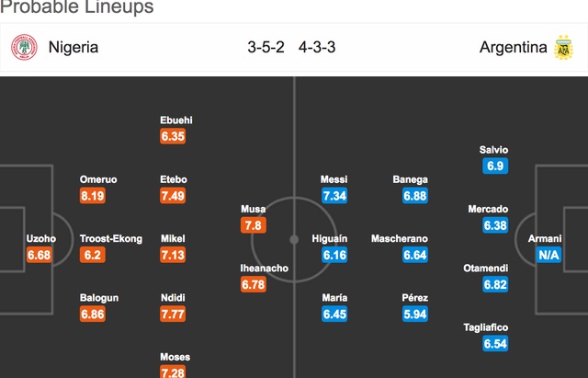The image size is (588, 378).
Task: Click Musa's 7.8 rating badge
Action: click(x=254, y=225)
